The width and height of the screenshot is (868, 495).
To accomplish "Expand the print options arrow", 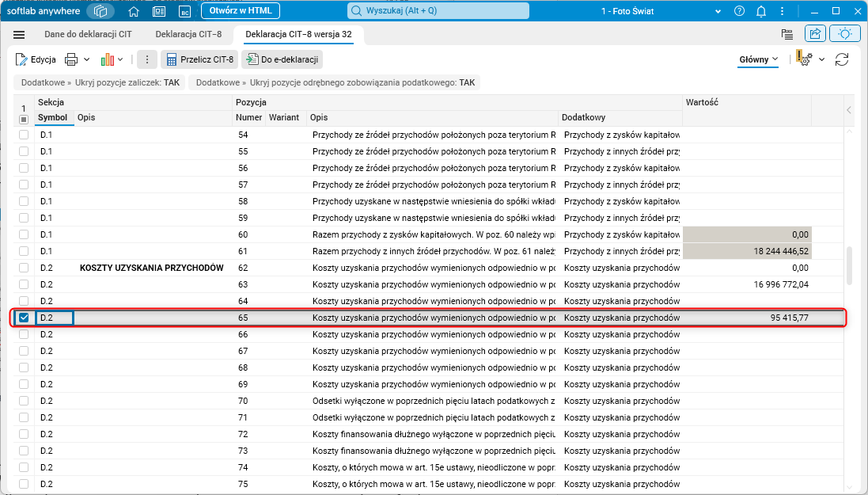I will (87, 59).
